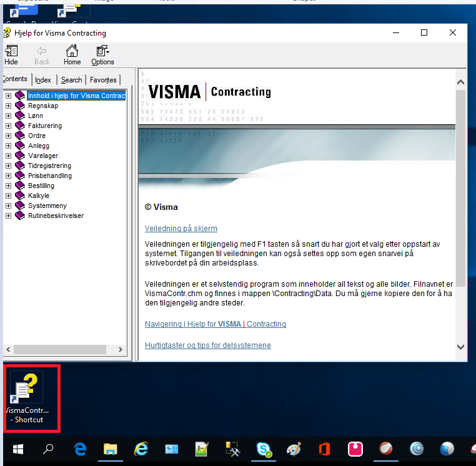Viewport: 476px width, 466px height.
Task: Expand the Lønn tree node
Action: click(9, 116)
